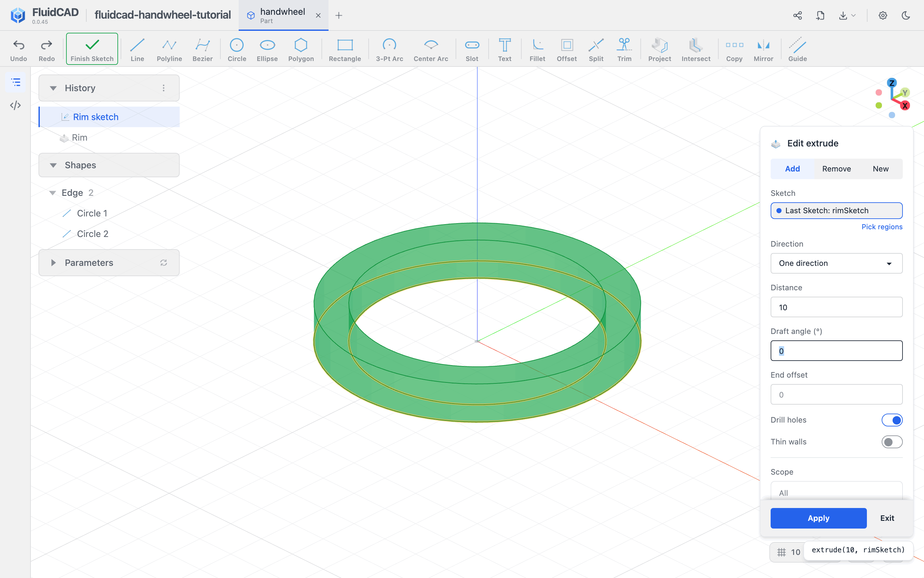Screen dimensions: 924x578
Task: Pick the Ellipse tool
Action: tap(267, 50)
